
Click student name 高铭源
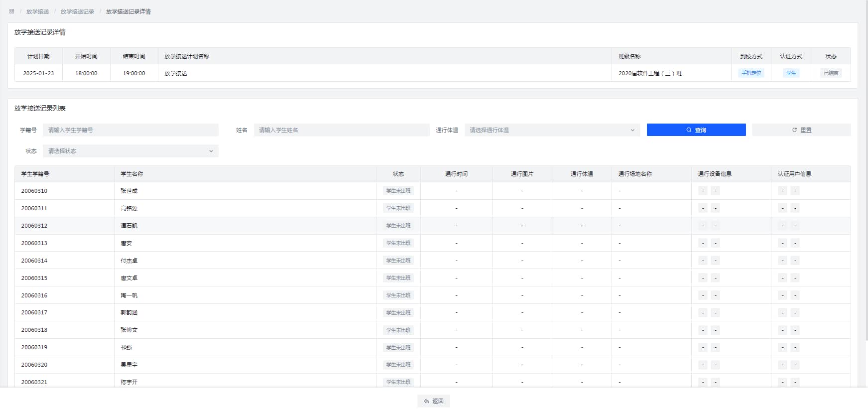point(129,208)
